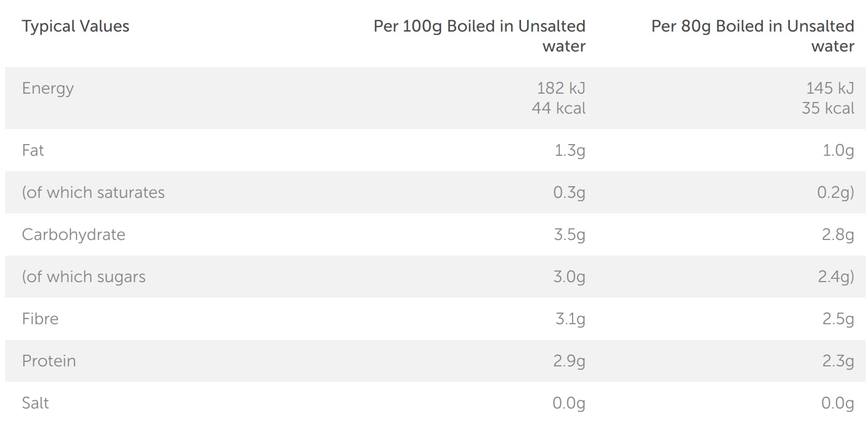Screen dimensions: 868x429
Task: Click the Per 100g Boiled column header
Action: click(x=479, y=35)
